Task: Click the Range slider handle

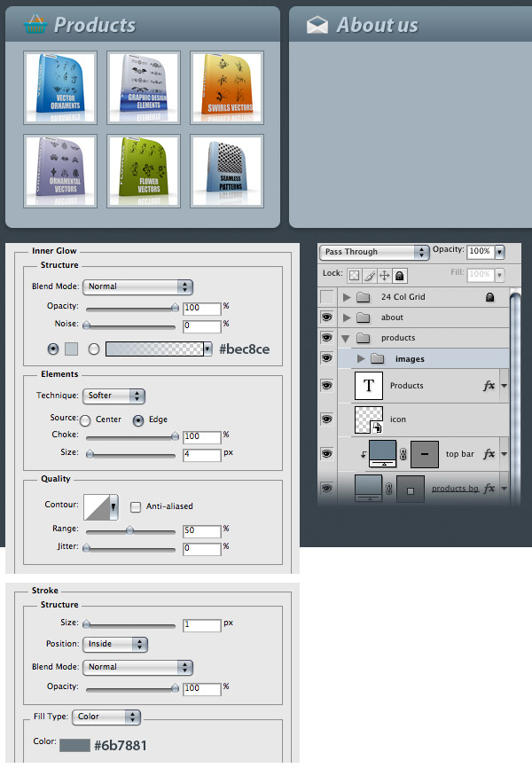Action: click(129, 530)
